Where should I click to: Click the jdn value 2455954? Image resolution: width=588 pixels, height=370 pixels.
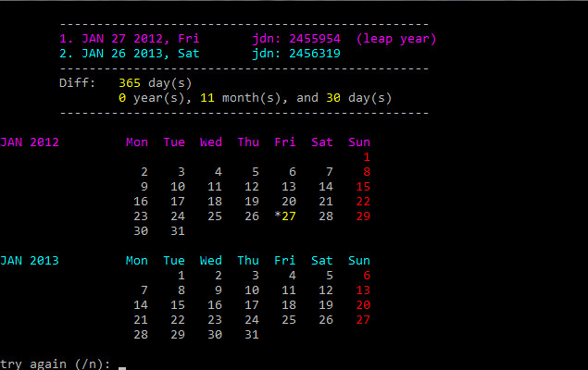(315, 39)
